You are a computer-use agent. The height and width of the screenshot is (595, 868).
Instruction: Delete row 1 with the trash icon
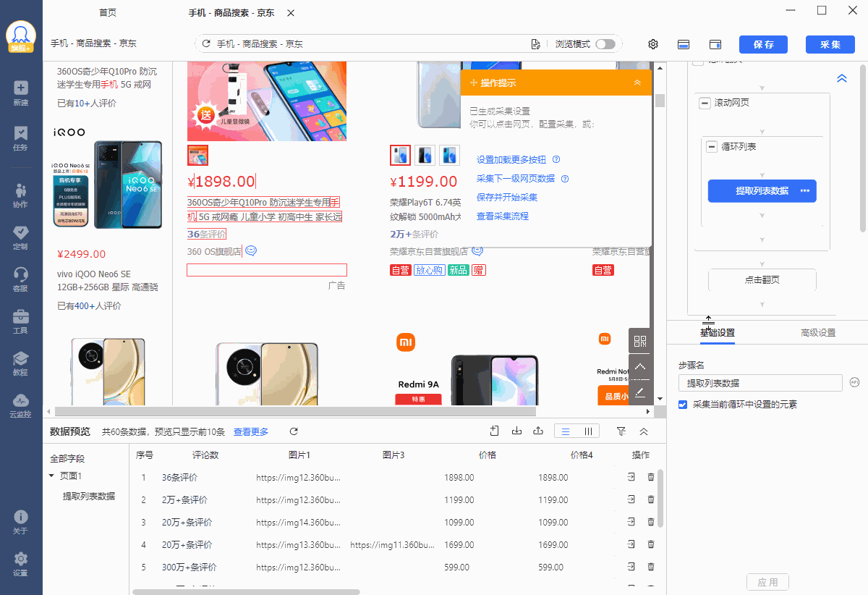click(x=651, y=478)
